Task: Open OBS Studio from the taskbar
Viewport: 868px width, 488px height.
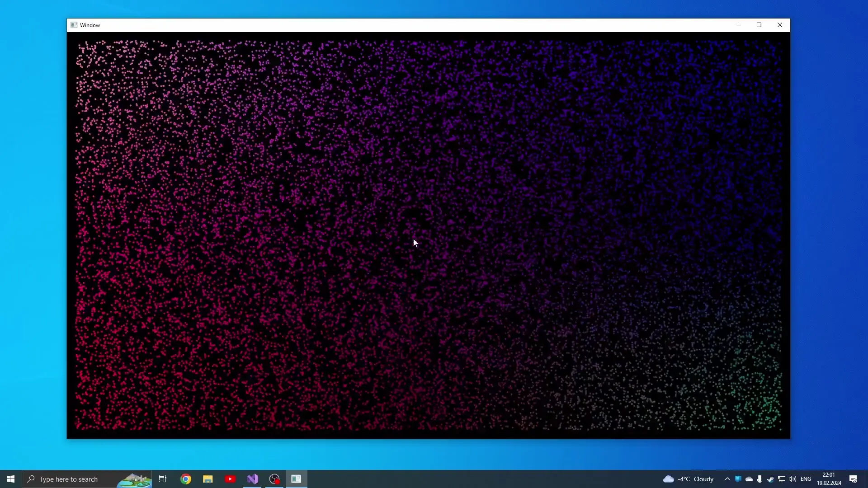Action: pyautogui.click(x=274, y=479)
